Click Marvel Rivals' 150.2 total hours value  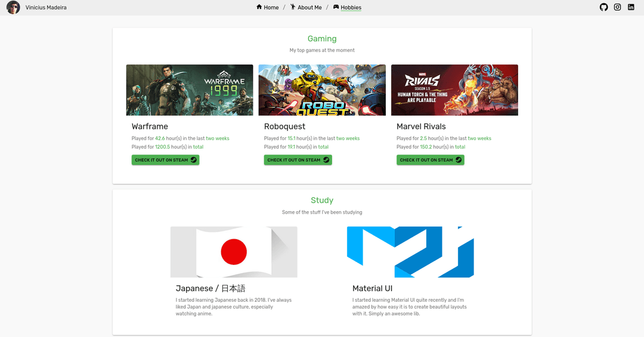coord(426,147)
